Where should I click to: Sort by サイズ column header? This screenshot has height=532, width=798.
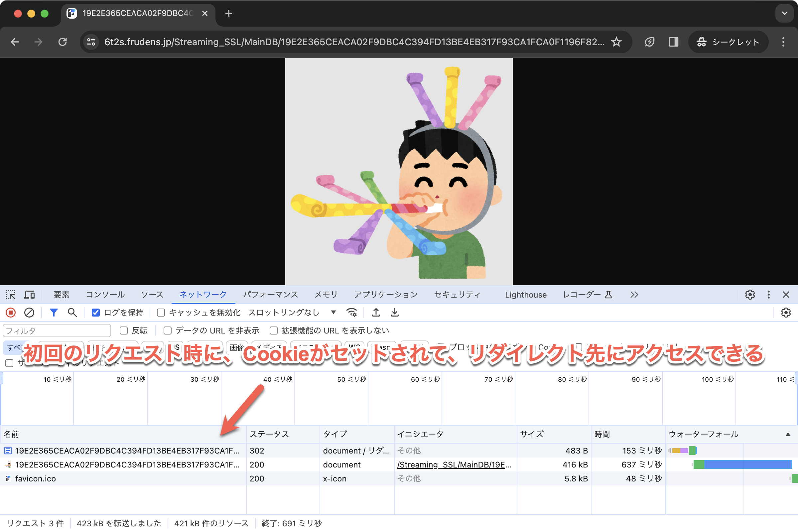pos(554,434)
